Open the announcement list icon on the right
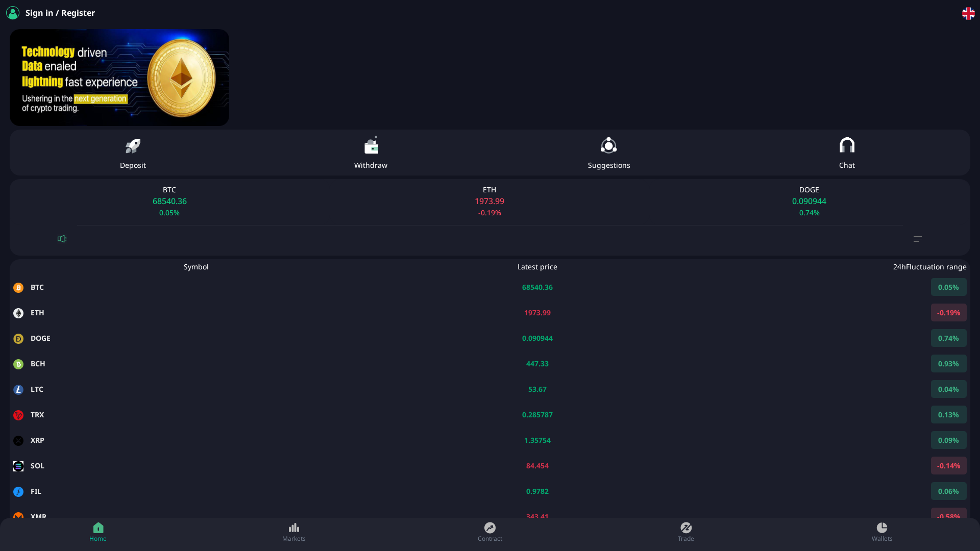980x551 pixels. pyautogui.click(x=917, y=238)
